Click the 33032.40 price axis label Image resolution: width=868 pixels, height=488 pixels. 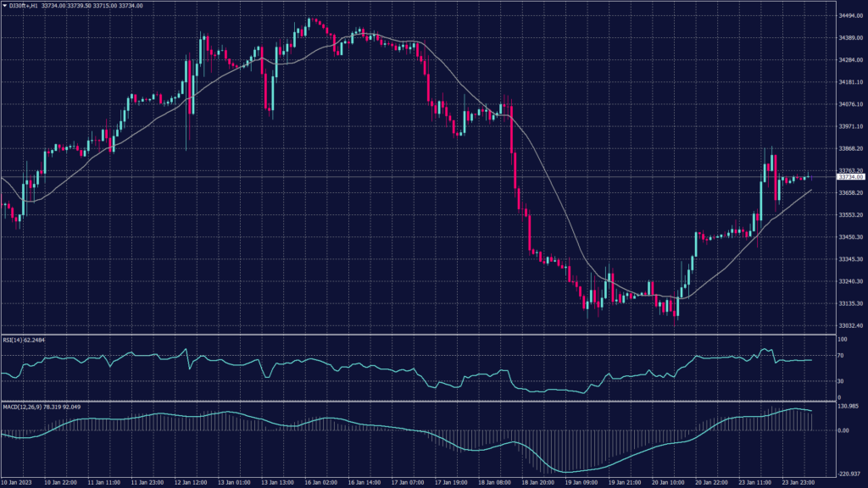click(850, 325)
